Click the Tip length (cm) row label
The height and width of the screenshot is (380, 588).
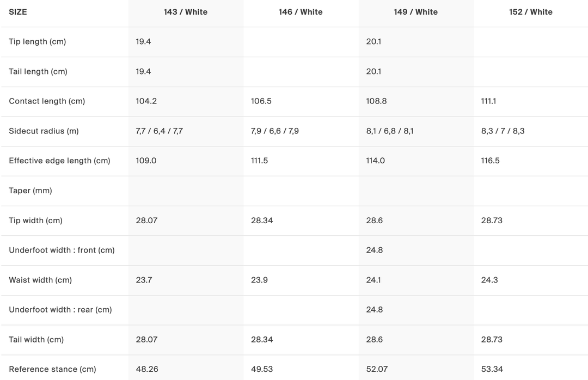(38, 42)
